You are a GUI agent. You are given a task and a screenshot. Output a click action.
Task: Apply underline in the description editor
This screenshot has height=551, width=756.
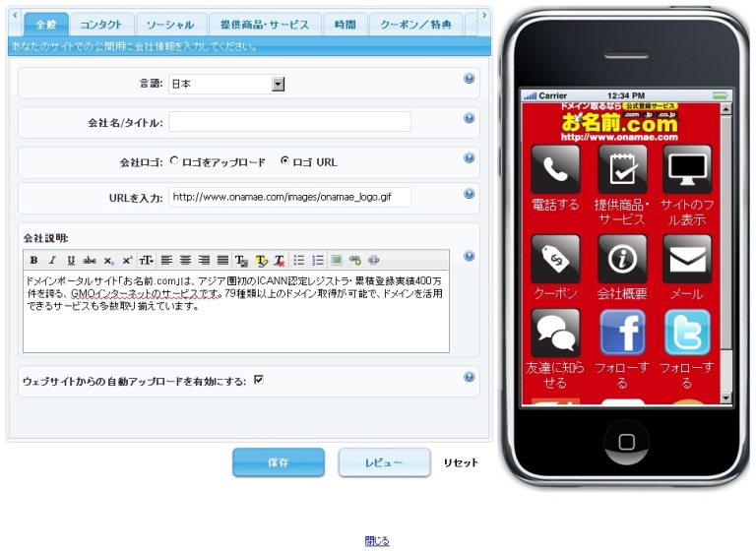click(x=71, y=261)
